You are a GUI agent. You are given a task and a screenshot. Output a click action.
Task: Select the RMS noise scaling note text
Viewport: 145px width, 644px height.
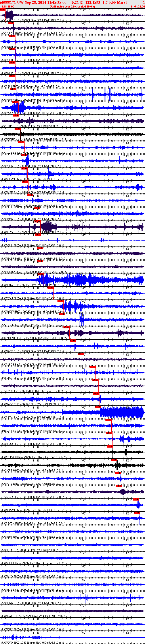pyautogui.click(x=72, y=6)
